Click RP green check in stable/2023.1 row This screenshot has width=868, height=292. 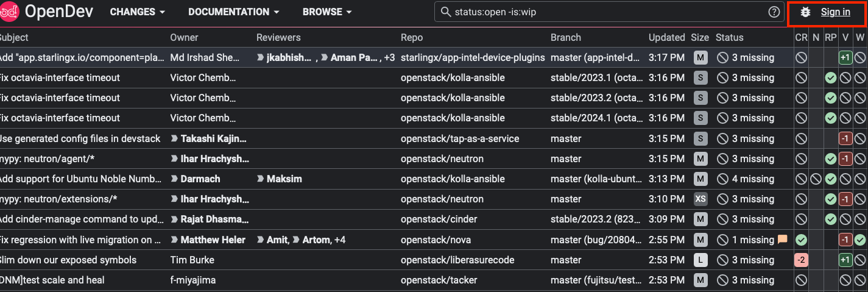(x=830, y=78)
